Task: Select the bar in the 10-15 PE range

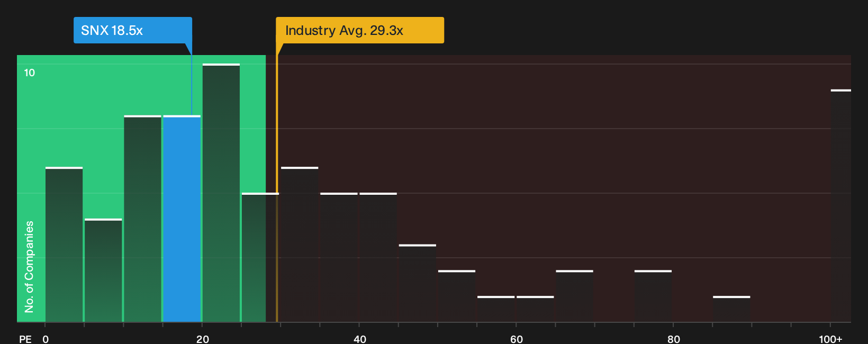Action: point(143,219)
